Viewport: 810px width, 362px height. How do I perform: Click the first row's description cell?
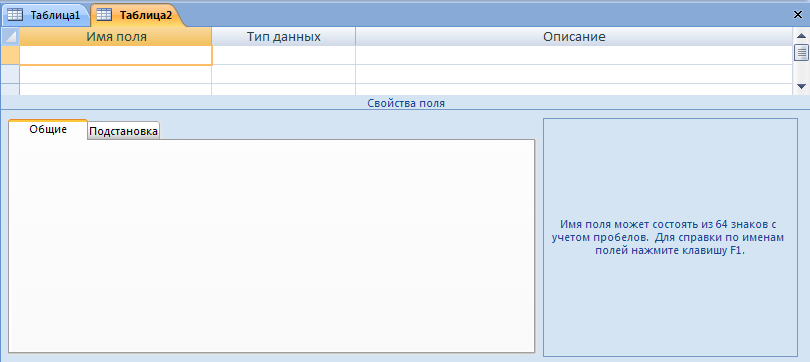574,55
